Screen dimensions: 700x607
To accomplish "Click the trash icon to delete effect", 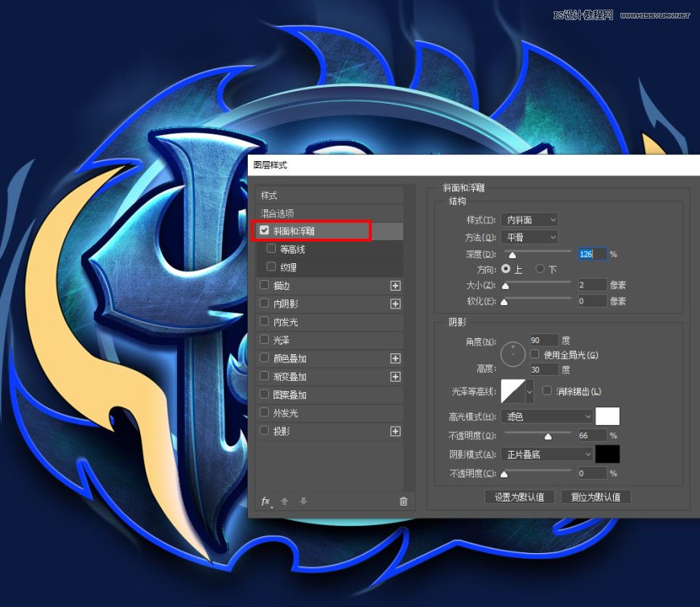I will [x=402, y=501].
